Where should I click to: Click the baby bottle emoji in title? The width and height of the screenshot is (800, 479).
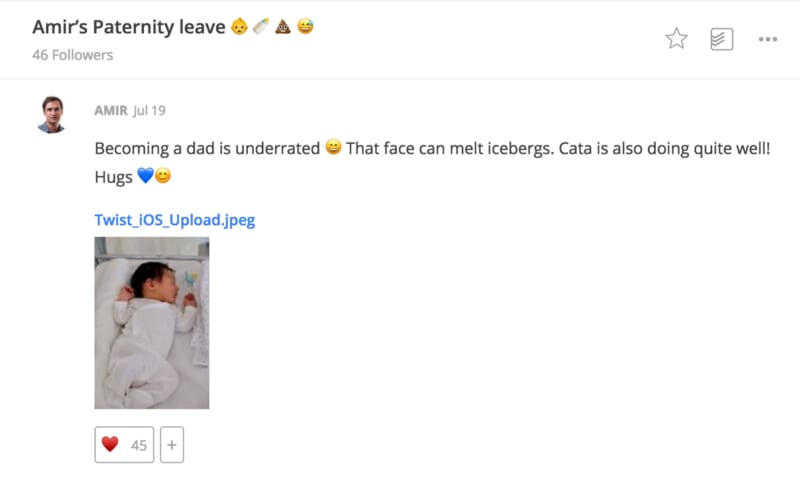(x=261, y=27)
